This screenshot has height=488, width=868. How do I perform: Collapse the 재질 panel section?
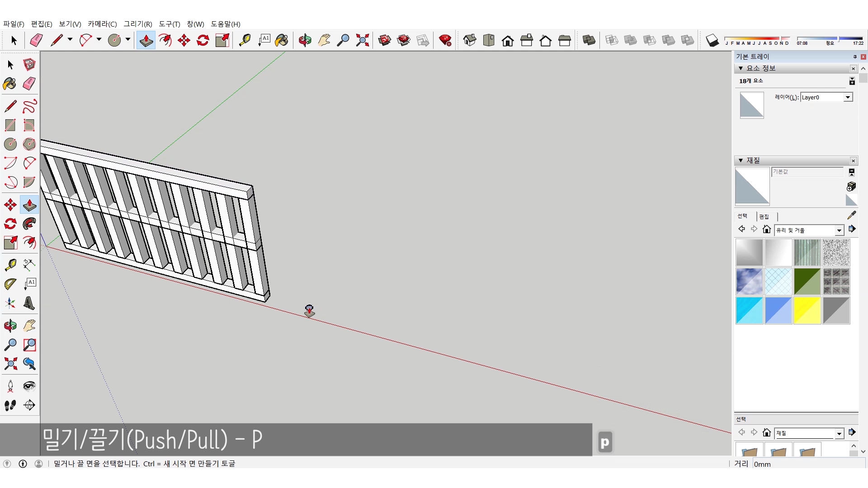click(x=741, y=160)
